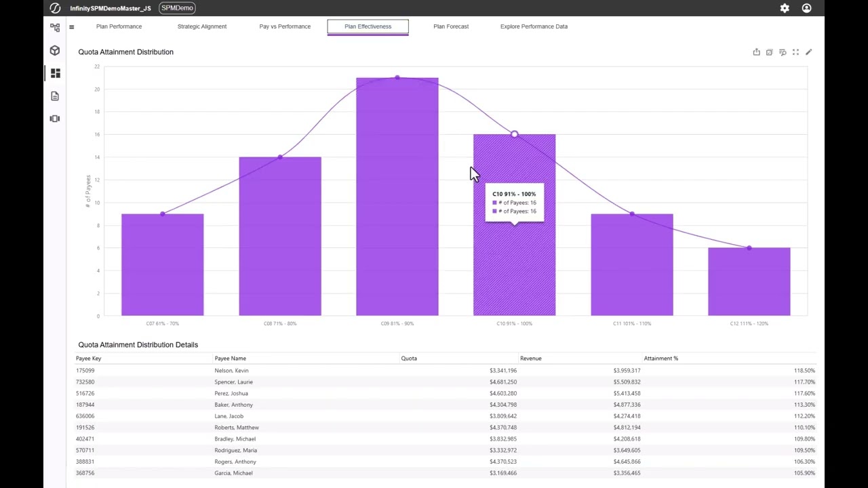Click payee name Nelson, Kevin

[232, 371]
